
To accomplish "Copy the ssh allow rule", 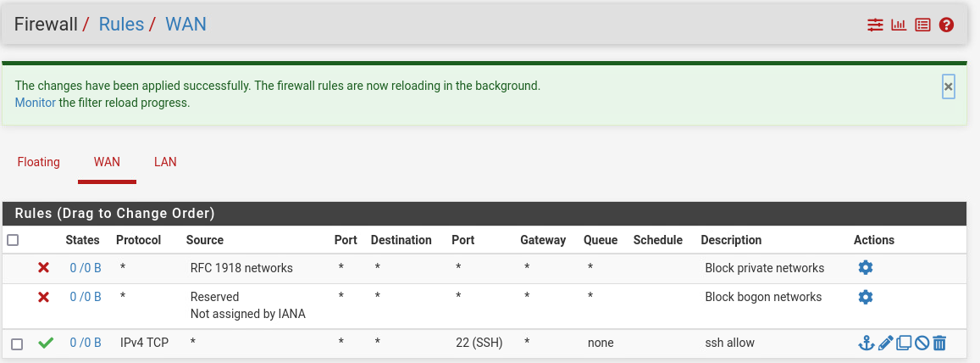I will (x=904, y=343).
